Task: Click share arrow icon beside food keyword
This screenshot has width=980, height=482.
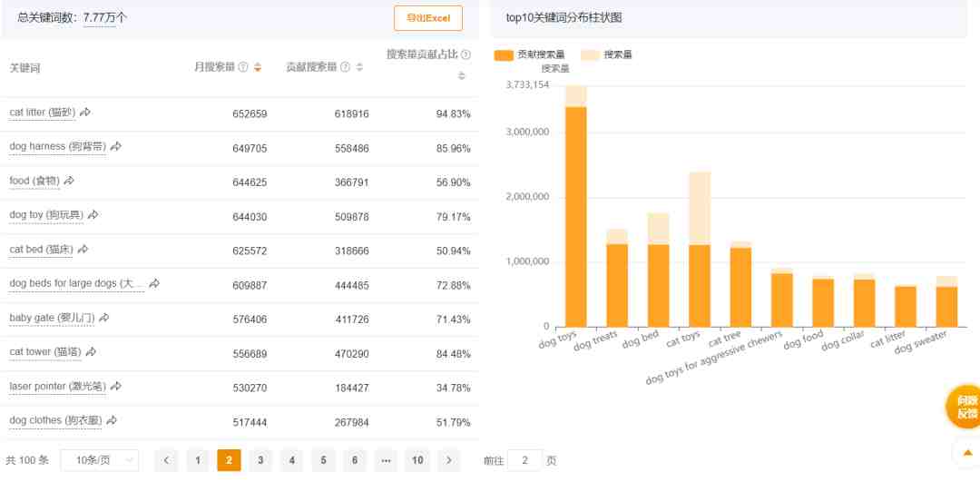Action: click(x=69, y=181)
